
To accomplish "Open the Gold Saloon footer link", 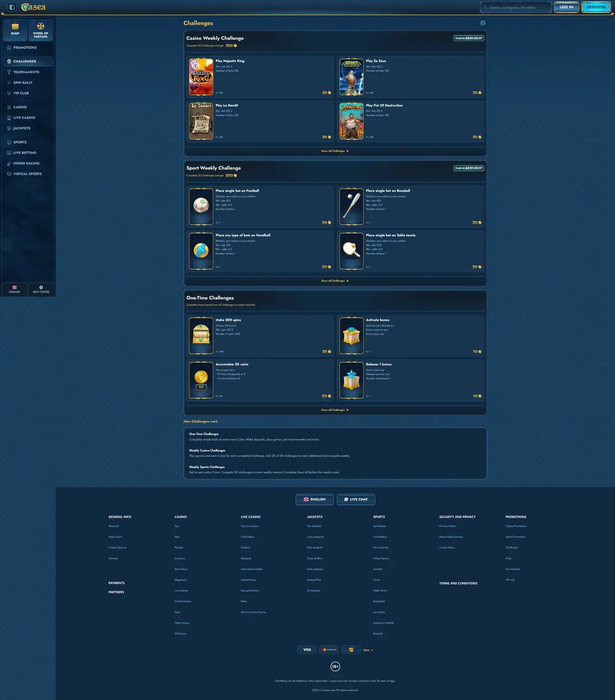I will [248, 537].
